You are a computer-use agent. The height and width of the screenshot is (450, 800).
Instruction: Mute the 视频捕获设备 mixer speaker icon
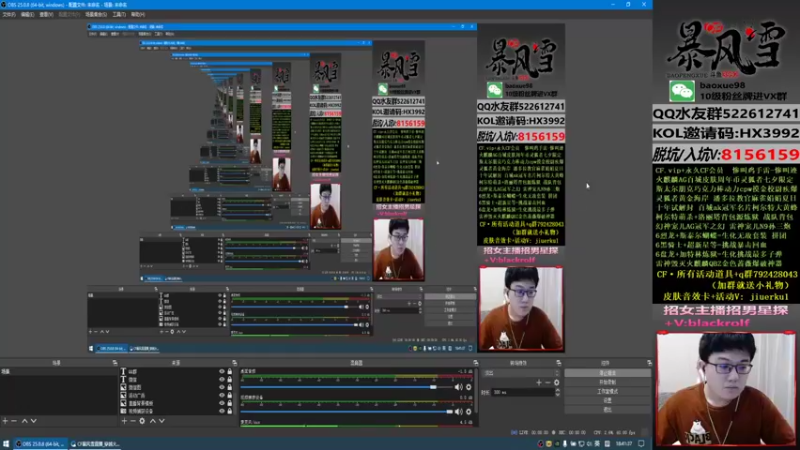coord(459,412)
